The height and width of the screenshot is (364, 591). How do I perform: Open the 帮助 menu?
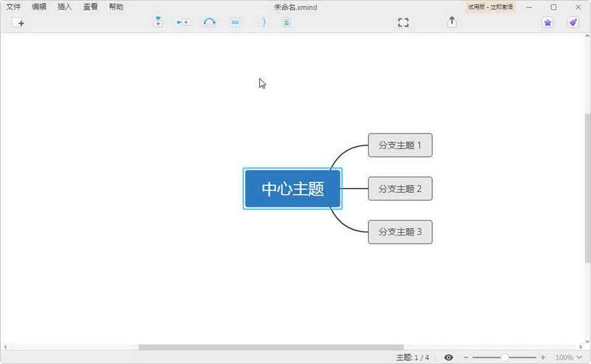116,7
